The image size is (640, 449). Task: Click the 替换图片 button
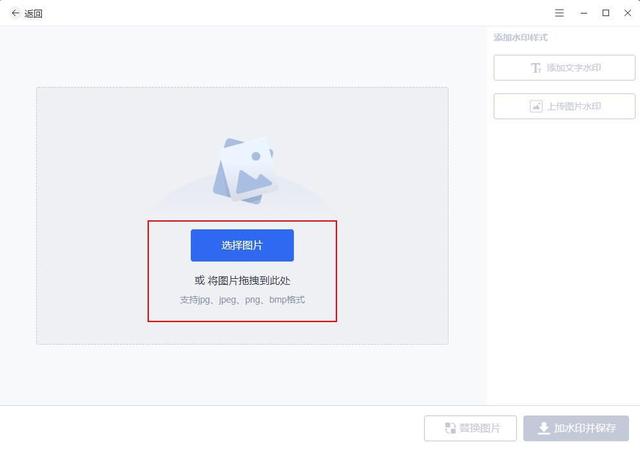click(470, 428)
